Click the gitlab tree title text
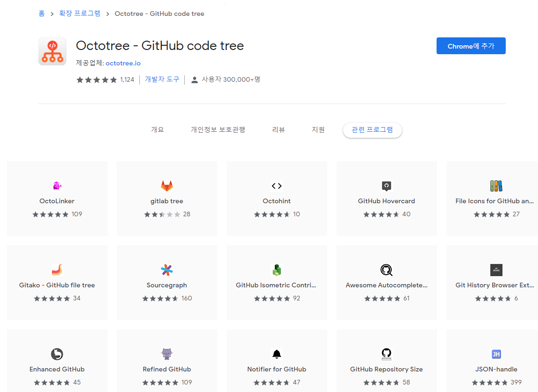The image size is (538, 392). click(x=167, y=201)
